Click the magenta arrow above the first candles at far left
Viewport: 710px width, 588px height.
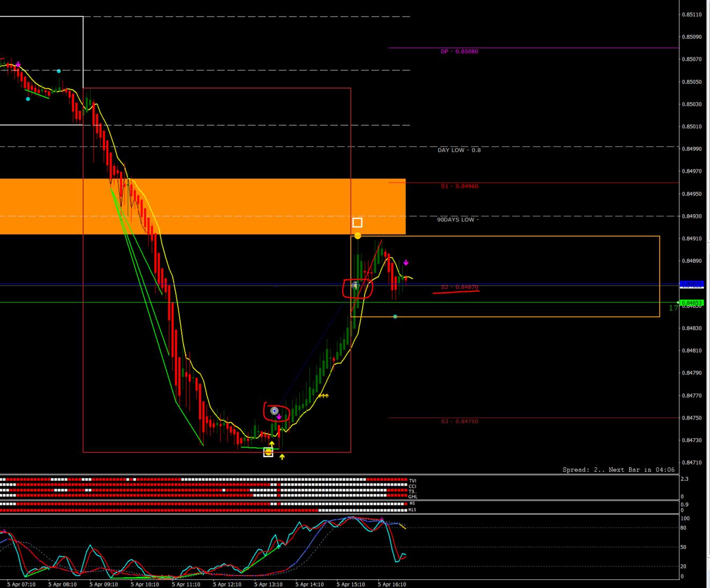point(18,64)
